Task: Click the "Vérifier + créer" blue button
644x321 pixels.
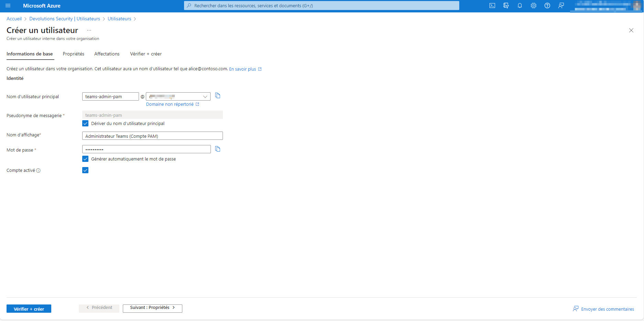Action: [x=29, y=309]
